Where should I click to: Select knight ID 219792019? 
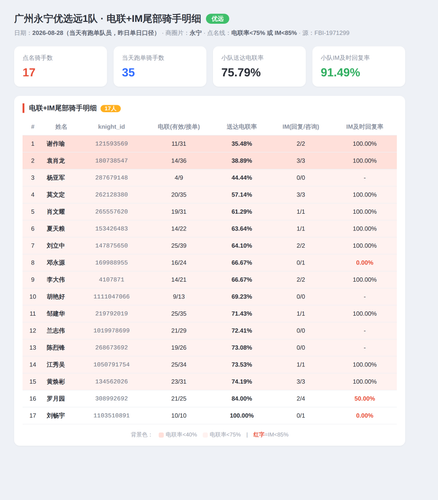point(111,314)
